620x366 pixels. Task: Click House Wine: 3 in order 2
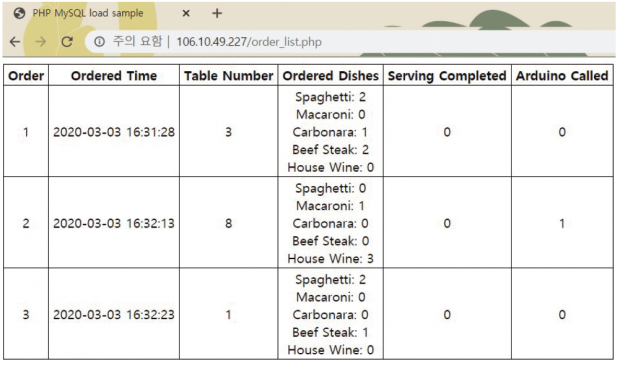(331, 258)
